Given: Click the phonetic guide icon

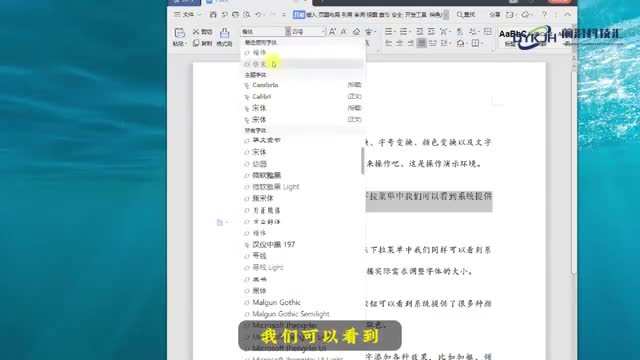Looking at the screenshot, I should (x=369, y=31).
